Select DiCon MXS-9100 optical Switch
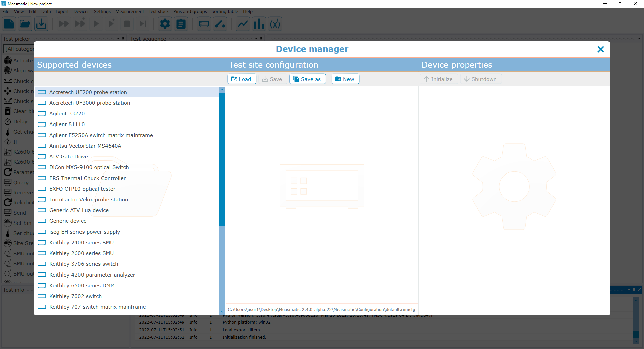This screenshot has width=644, height=349. (126, 167)
